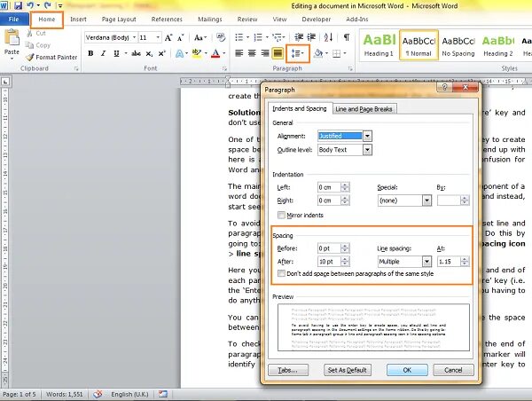
Task: Toggle Show/Hide paragraph marks icon
Action: pyautogui.click(x=347, y=37)
